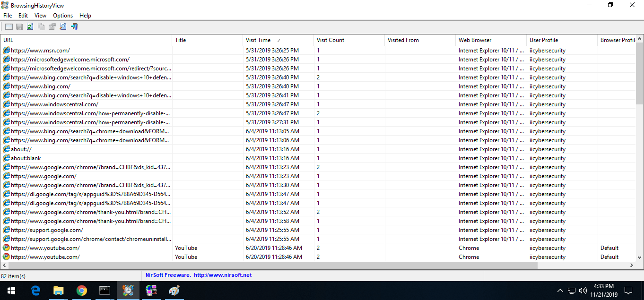Screen dimensions: 644x300
Task: Sort by the Visited From column header
Action: (420, 40)
